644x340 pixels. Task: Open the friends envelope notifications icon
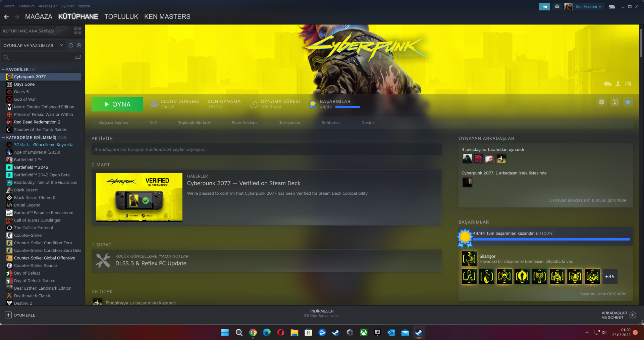(557, 7)
